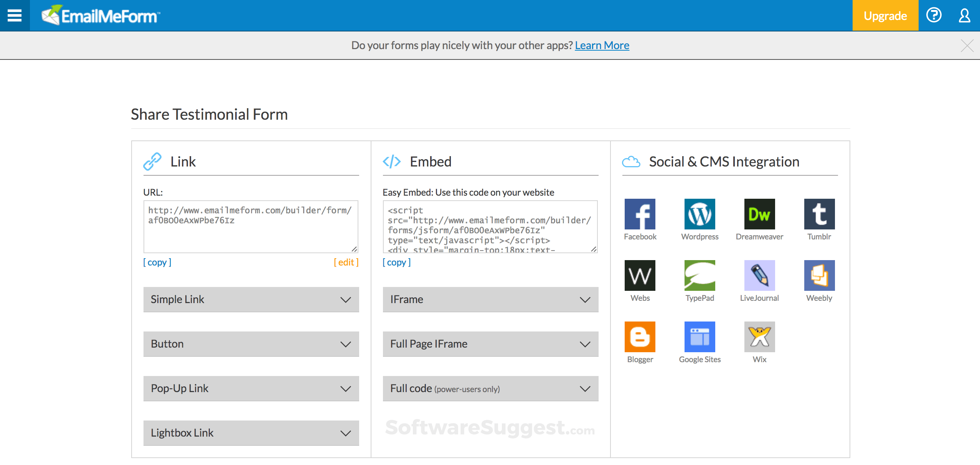
Task: Click edit link beside the URL box
Action: [346, 262]
